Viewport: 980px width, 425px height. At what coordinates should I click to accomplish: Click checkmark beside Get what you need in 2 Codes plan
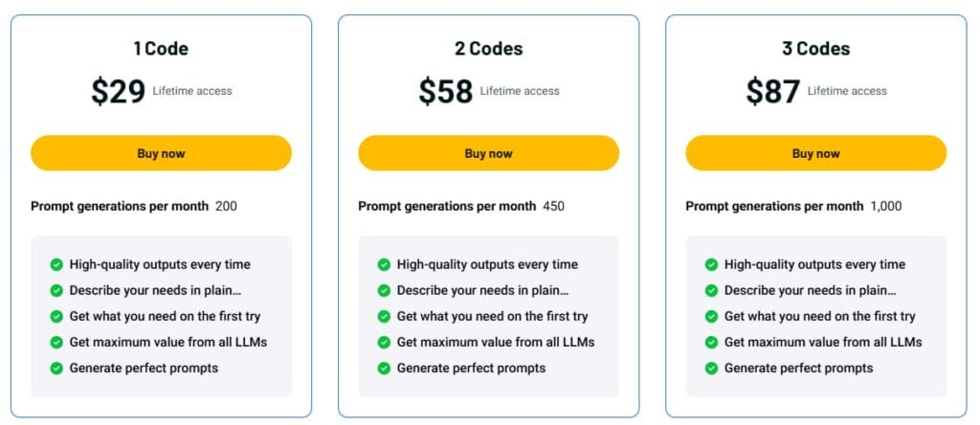[x=385, y=317]
